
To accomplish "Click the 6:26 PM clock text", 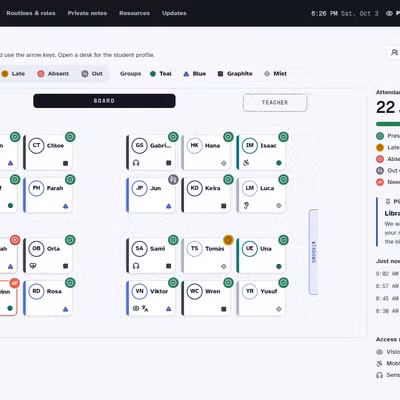I will pos(324,14).
